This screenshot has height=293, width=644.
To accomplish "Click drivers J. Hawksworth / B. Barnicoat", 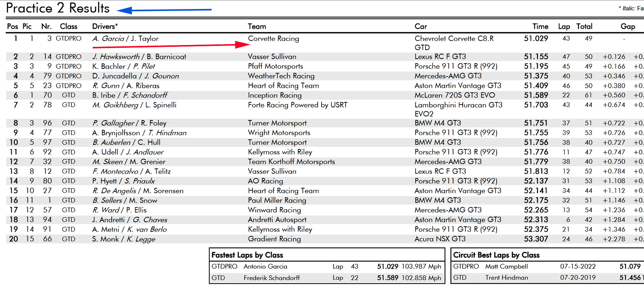I will coord(139,57).
